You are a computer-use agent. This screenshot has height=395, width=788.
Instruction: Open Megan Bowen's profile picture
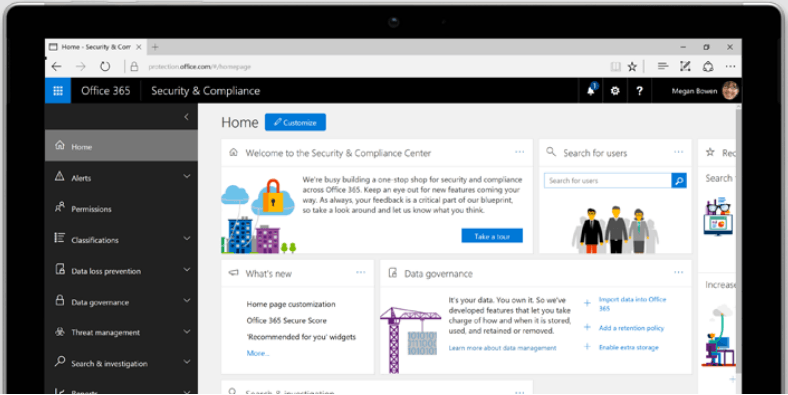point(730,91)
